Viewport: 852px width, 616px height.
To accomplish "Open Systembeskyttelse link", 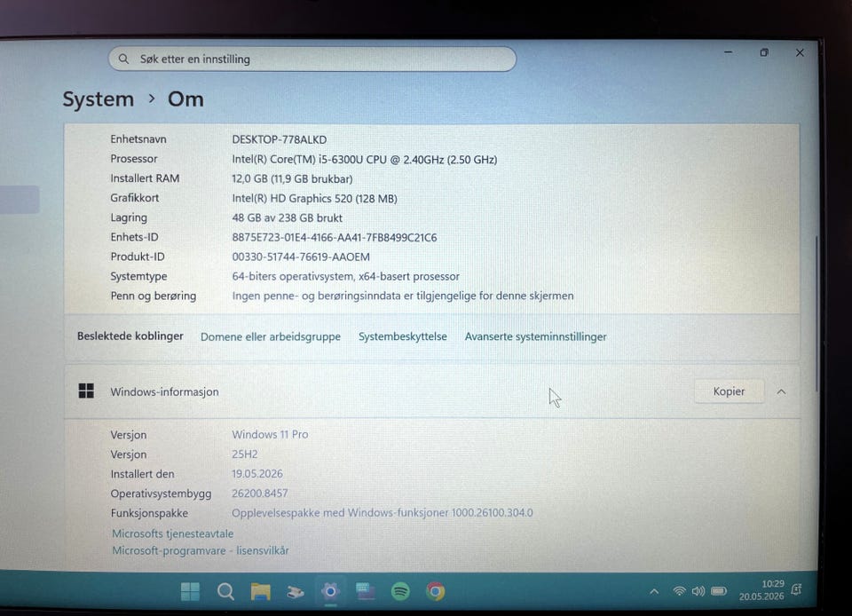I will [403, 336].
